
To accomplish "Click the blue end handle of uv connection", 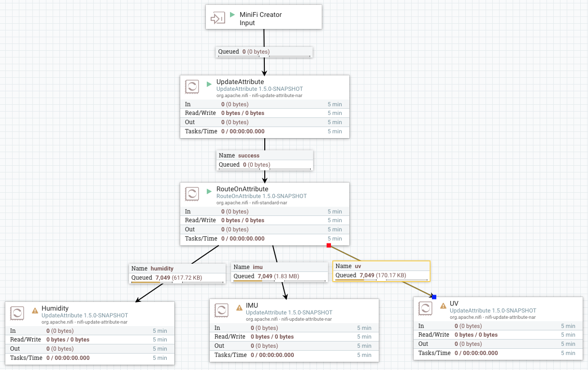I will click(x=434, y=297).
